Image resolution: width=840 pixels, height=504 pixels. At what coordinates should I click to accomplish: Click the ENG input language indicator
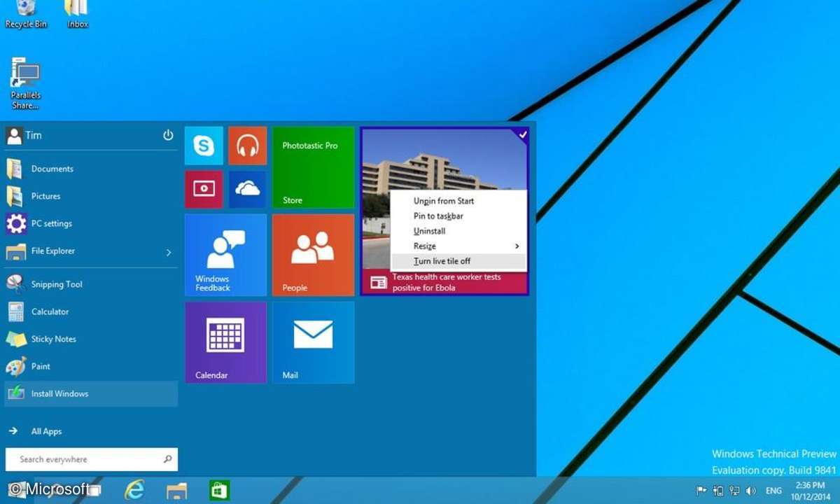click(773, 491)
